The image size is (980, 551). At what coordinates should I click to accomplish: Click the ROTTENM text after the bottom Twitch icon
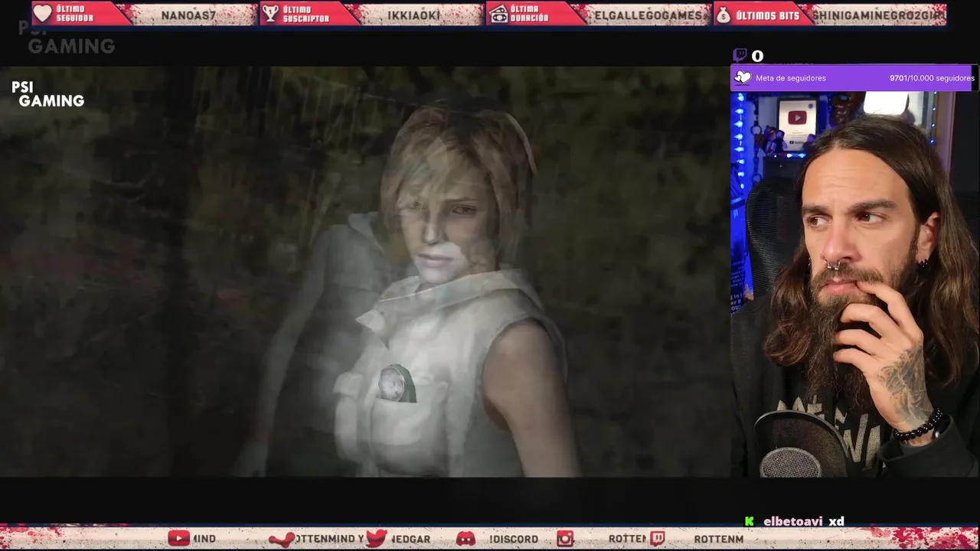coord(719,539)
